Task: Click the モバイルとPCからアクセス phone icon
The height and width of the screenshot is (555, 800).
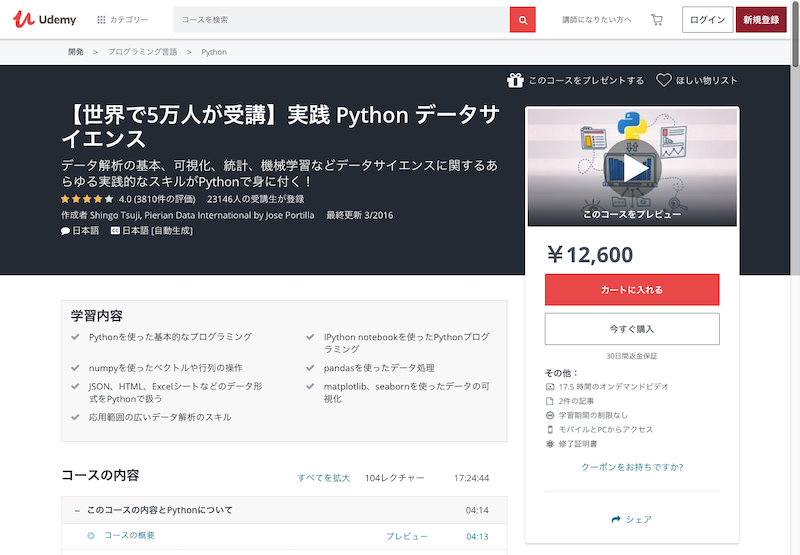Action: click(x=550, y=430)
